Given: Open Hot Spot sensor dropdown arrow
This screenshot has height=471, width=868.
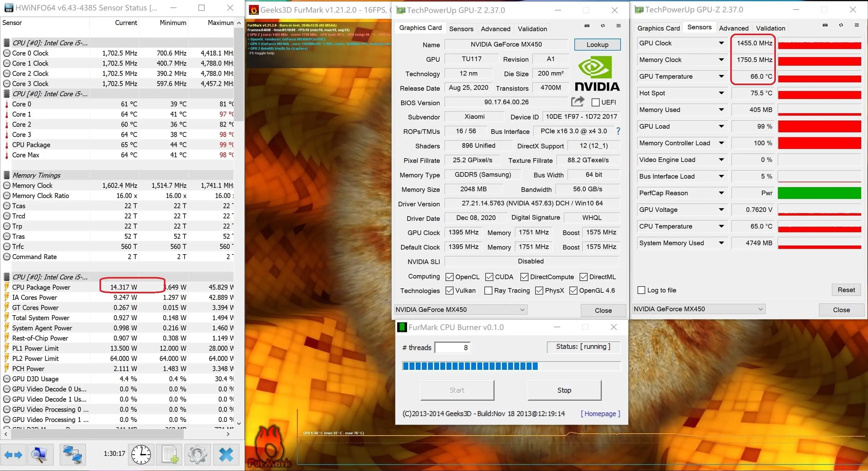Looking at the screenshot, I should [x=721, y=93].
